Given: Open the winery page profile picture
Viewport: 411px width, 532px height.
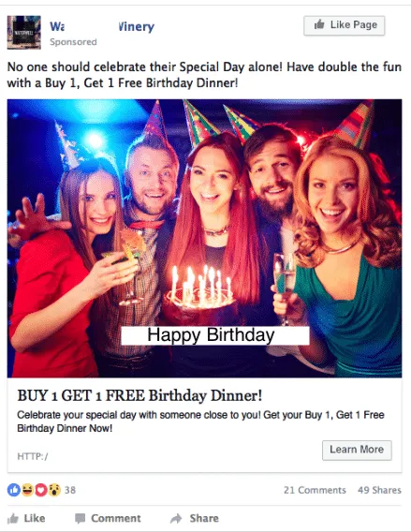Looking at the screenshot, I should click(x=24, y=32).
